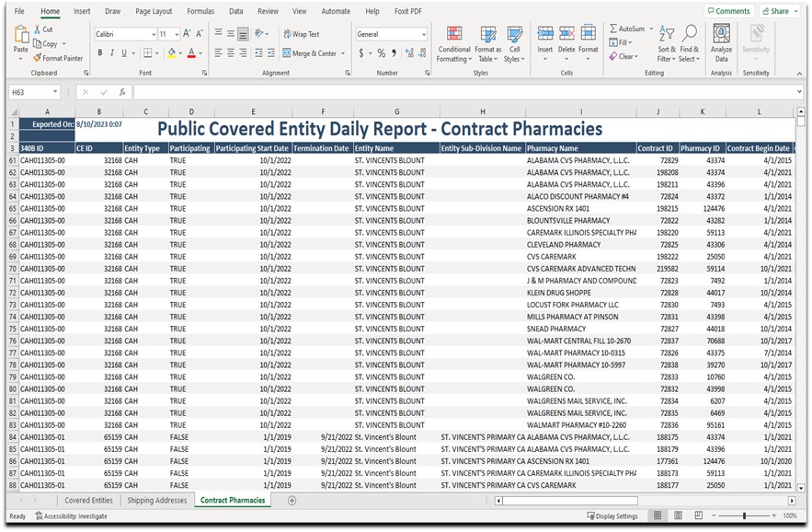Toggle Wrap Text
Screen dimensions: 812x532
click(302, 34)
